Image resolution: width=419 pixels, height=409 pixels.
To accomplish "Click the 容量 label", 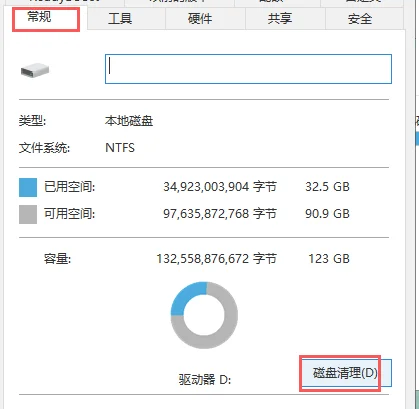I will tap(57, 259).
